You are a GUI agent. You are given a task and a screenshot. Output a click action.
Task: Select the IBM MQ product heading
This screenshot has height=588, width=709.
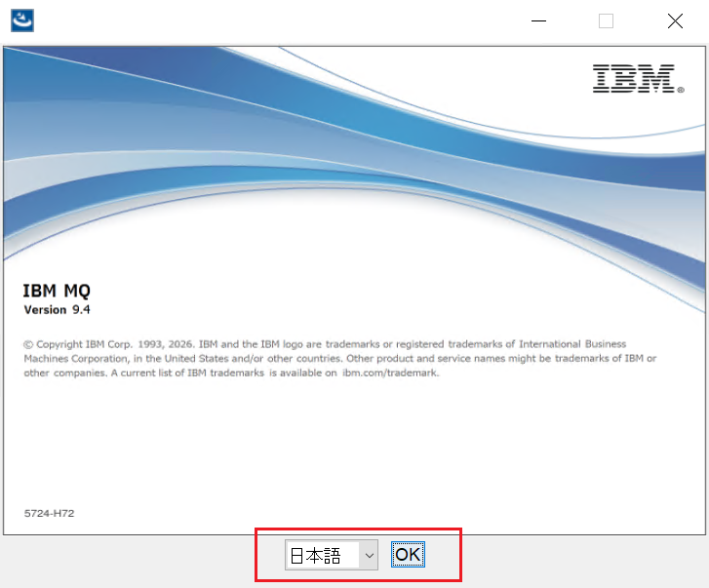coord(57,291)
